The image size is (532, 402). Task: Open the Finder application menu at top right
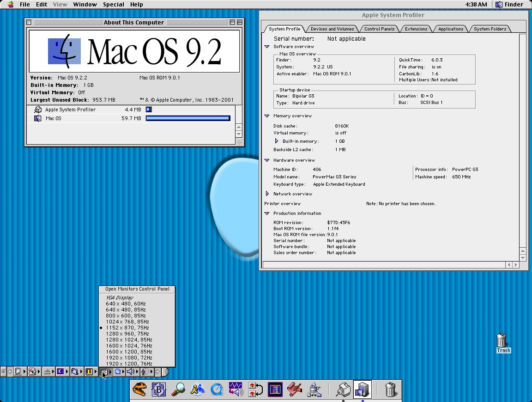(x=510, y=5)
